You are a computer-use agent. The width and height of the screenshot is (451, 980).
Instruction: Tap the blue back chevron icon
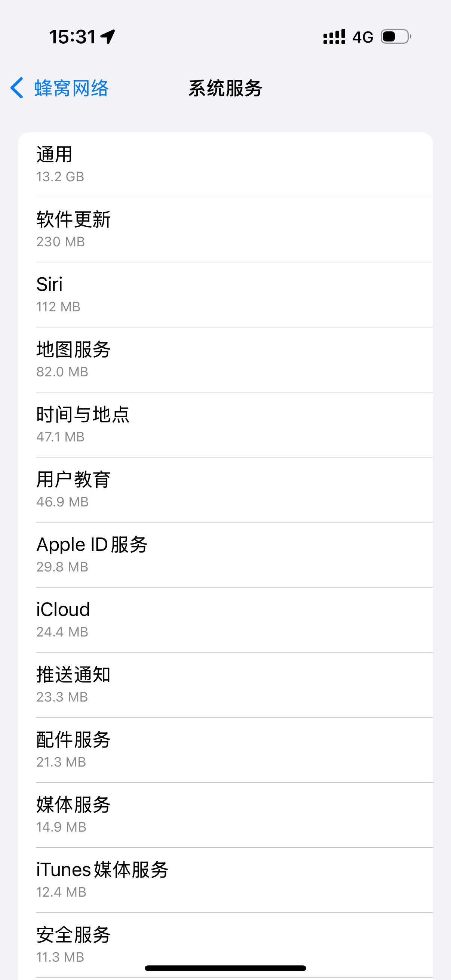pyautogui.click(x=17, y=88)
